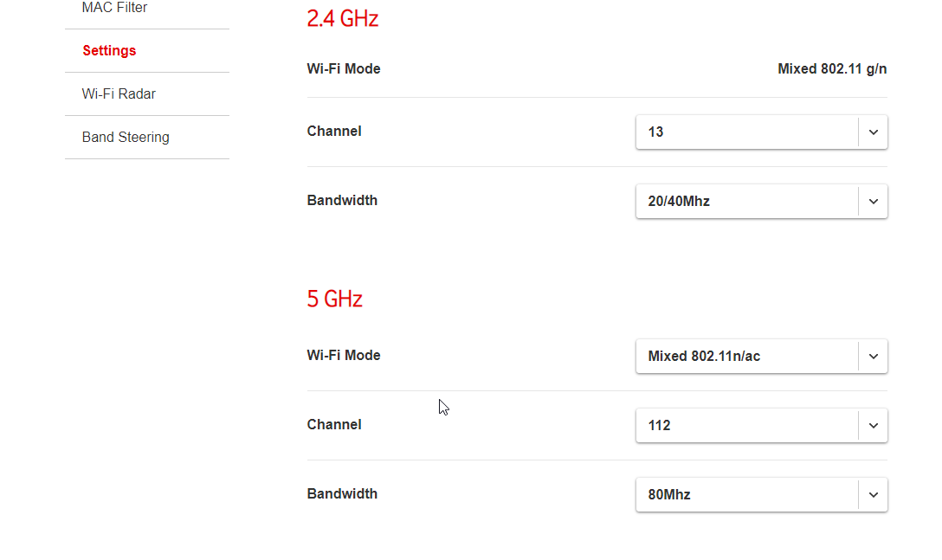This screenshot has height=560, width=942.
Task: Open the 2.4 GHz Bandwidth dropdown field
Action: (x=746, y=202)
